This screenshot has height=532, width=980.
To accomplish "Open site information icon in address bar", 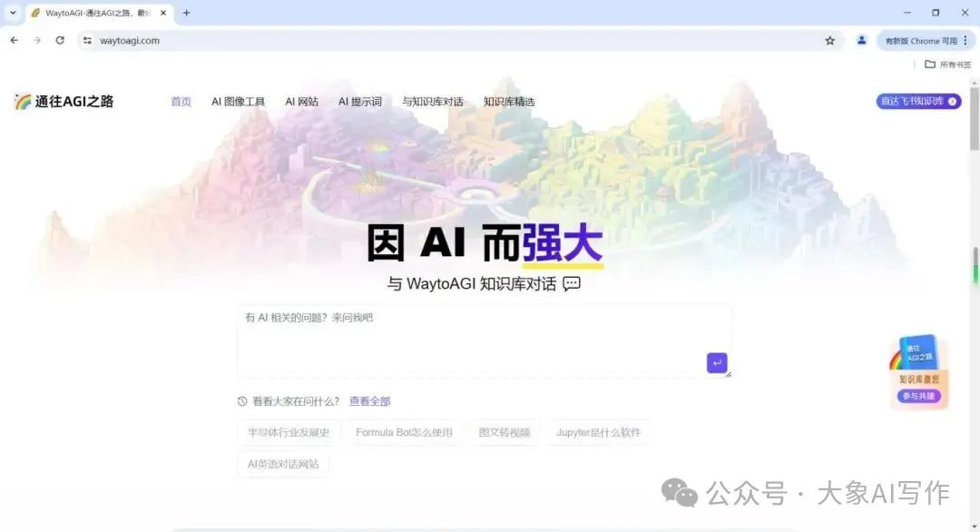I will point(87,41).
